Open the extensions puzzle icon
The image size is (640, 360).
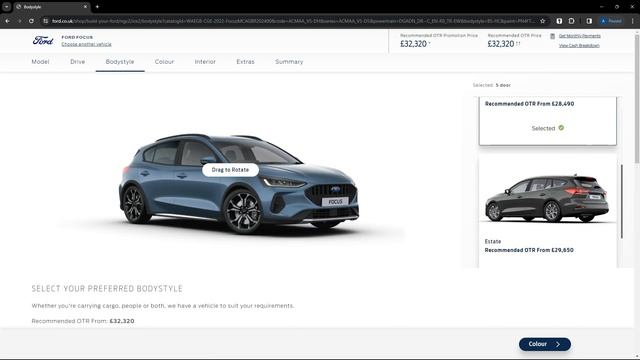pyautogui.click(x=571, y=21)
